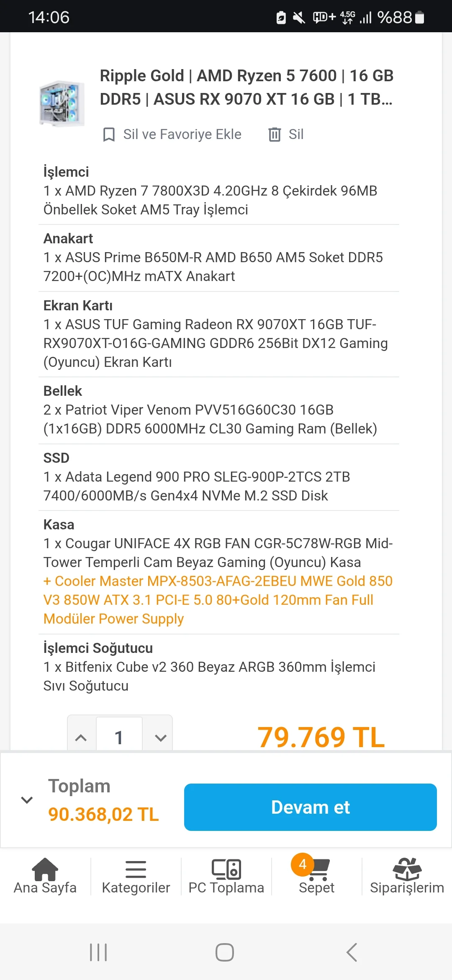Open the Siparişlerim orders icon
The width and height of the screenshot is (452, 980).
pos(407,869)
